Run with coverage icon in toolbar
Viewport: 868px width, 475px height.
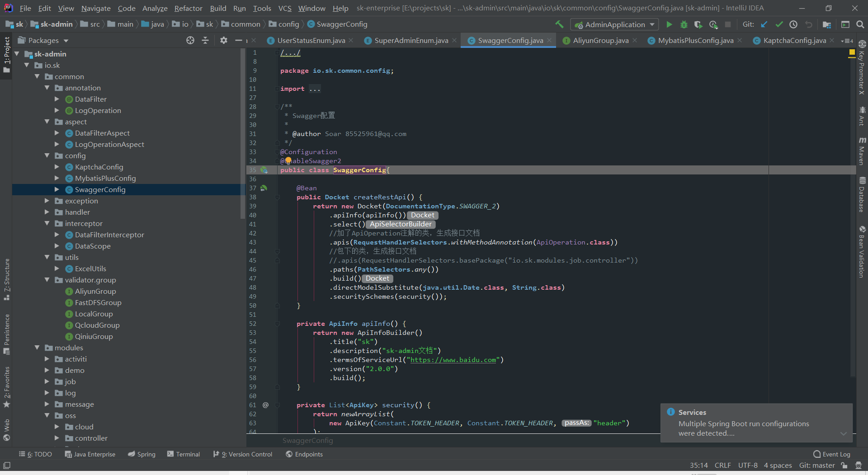click(x=698, y=24)
